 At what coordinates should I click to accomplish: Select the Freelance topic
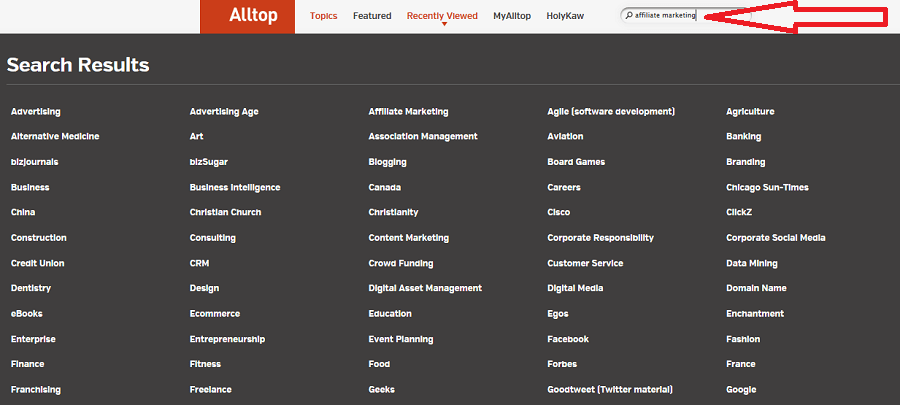pyautogui.click(x=211, y=390)
